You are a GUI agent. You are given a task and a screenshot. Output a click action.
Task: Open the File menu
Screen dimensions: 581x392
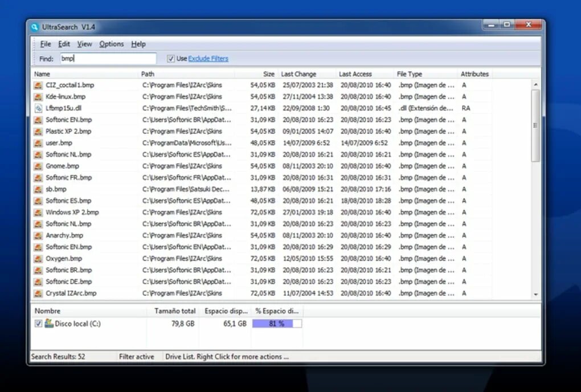pyautogui.click(x=46, y=44)
